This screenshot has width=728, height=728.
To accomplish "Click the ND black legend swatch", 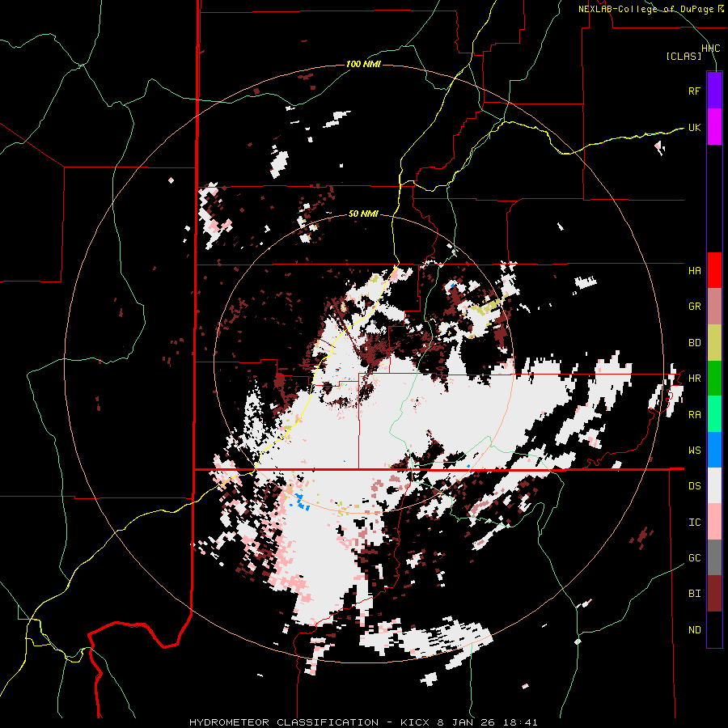I will [x=714, y=629].
